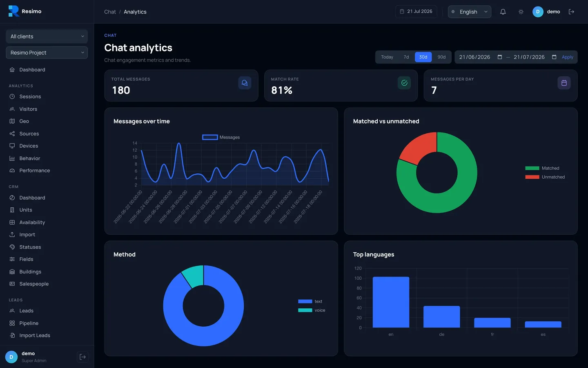
Task: Select the 7d range tab
Action: (406, 57)
